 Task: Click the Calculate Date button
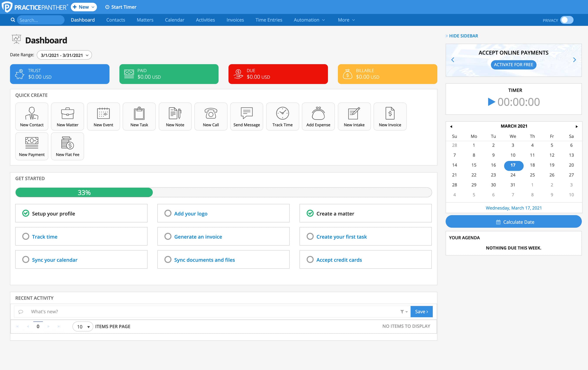513,222
